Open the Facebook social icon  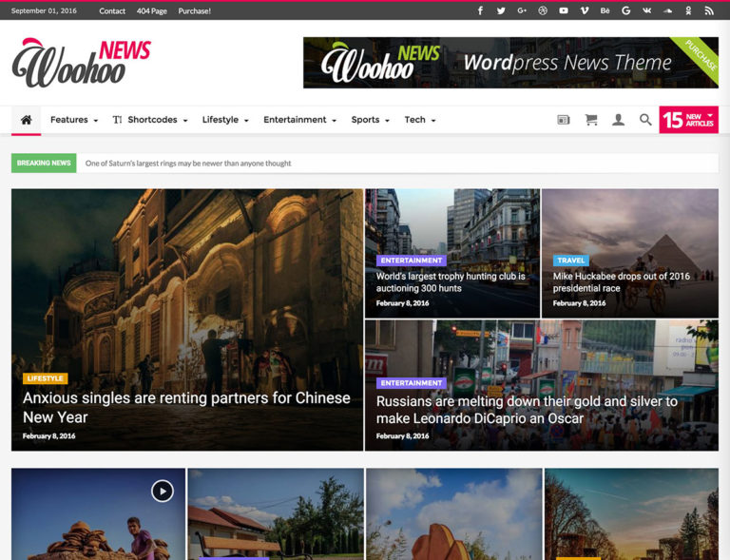(480, 10)
